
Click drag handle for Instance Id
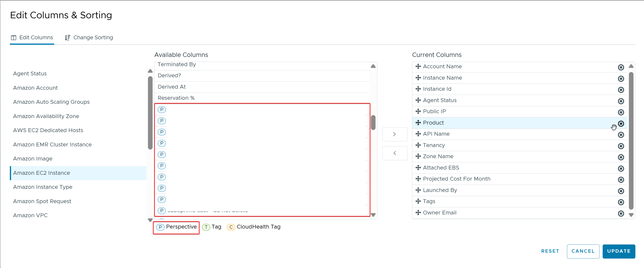click(418, 89)
